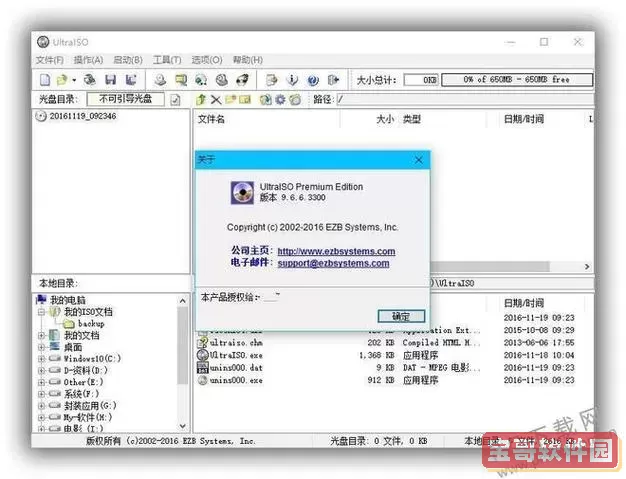
Task: Open the 文件(F) menu
Action: coord(50,60)
